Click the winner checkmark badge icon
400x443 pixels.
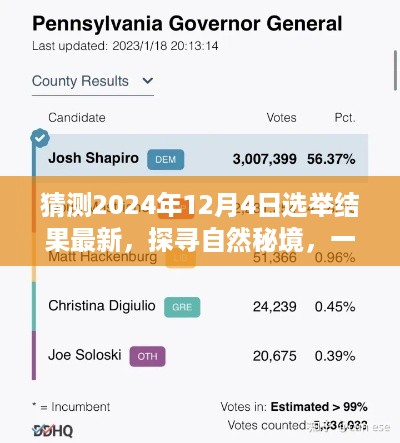pos(40,138)
